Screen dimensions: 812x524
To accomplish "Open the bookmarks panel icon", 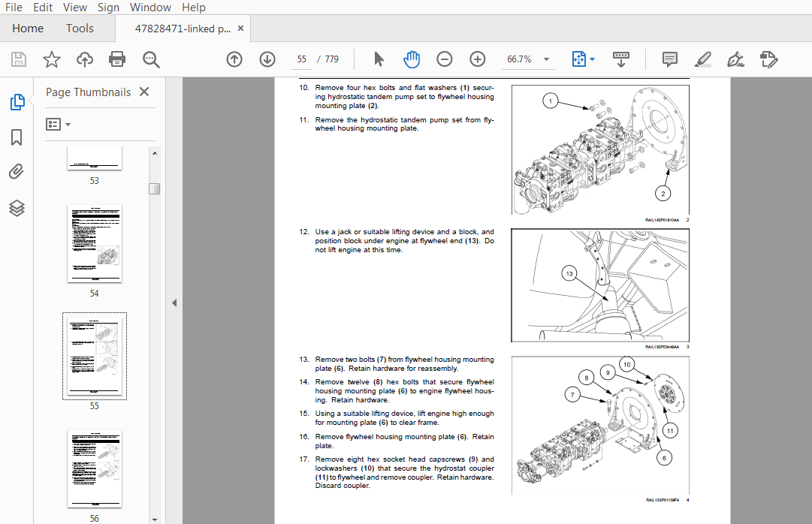I will point(17,137).
